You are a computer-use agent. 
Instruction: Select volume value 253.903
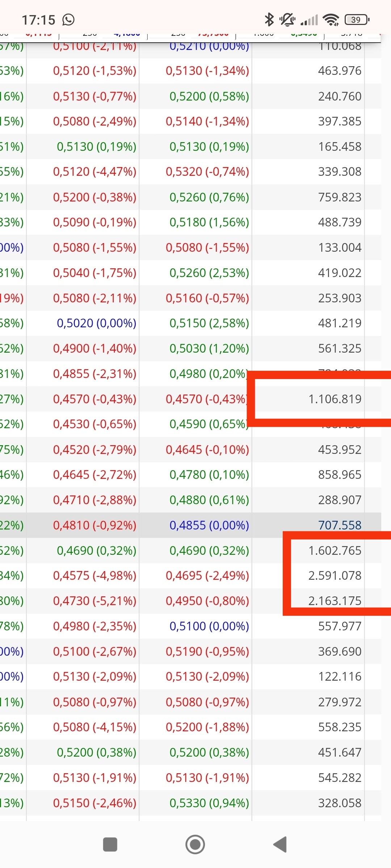(340, 298)
